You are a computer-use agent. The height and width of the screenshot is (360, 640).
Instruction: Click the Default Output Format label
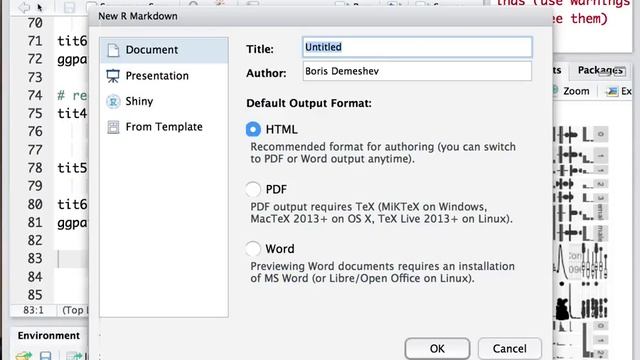(309, 103)
